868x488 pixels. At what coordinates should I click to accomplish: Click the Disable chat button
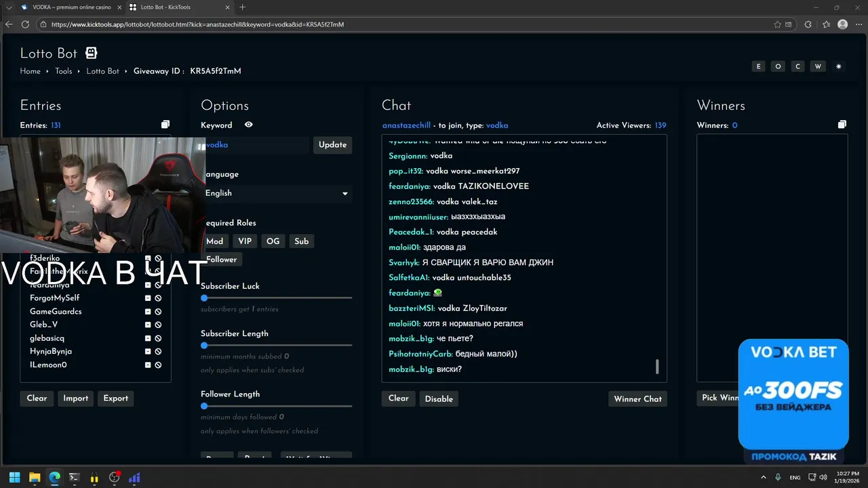point(439,399)
